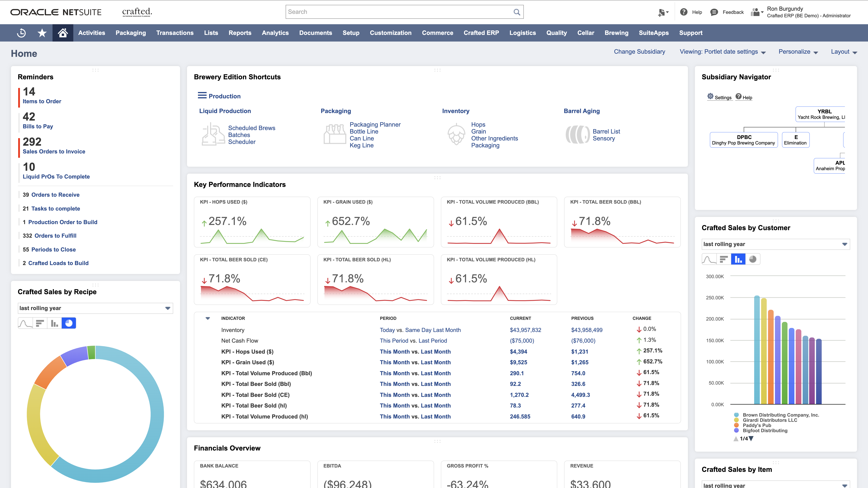Select column chart in Sales by Recipe

(54, 323)
